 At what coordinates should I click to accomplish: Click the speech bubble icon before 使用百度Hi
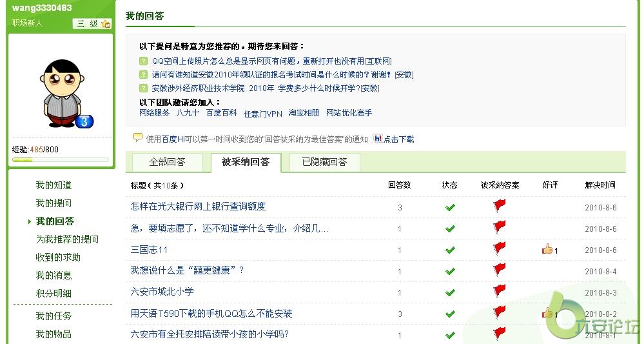tap(138, 137)
